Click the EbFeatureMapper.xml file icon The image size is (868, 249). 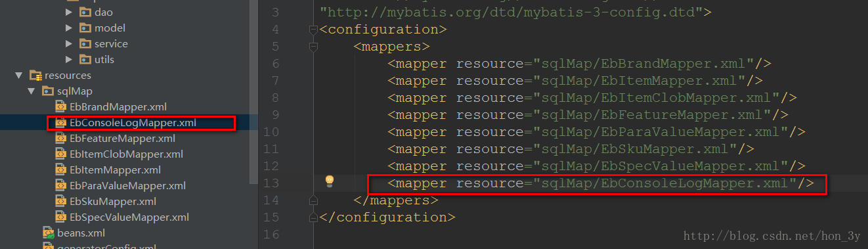pos(60,138)
